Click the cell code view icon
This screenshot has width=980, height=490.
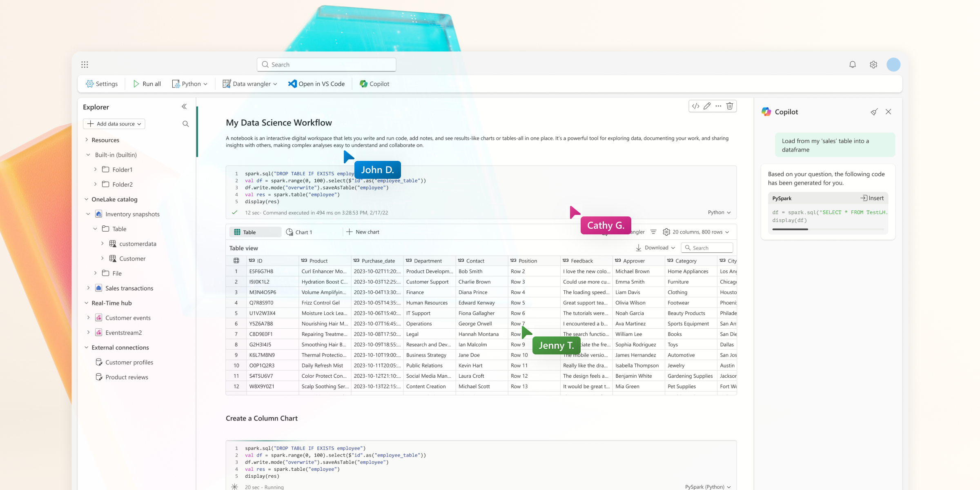tap(696, 106)
